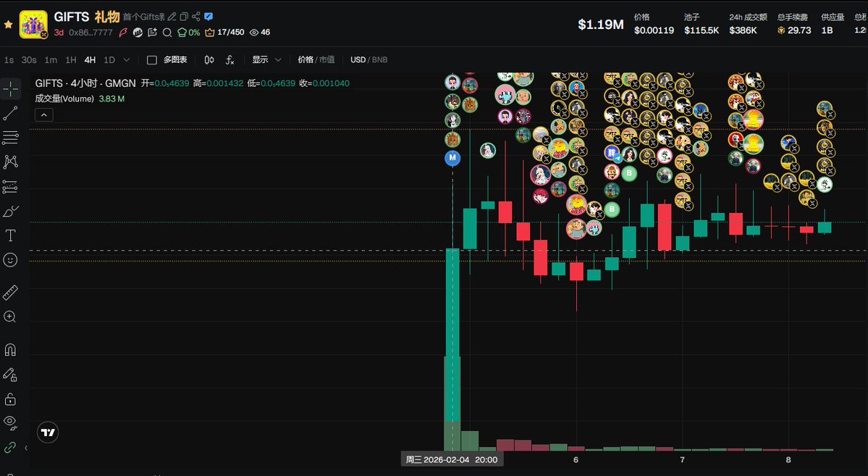The image size is (868, 476).
Task: Click the green chef hat 0% indicator
Action: 188,32
